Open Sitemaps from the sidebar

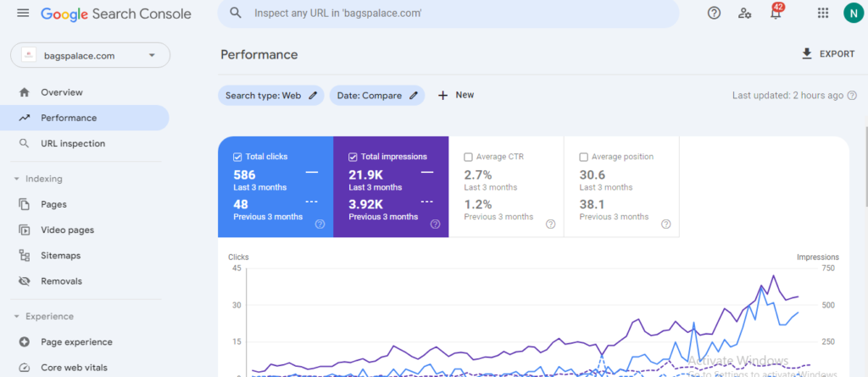click(x=61, y=255)
